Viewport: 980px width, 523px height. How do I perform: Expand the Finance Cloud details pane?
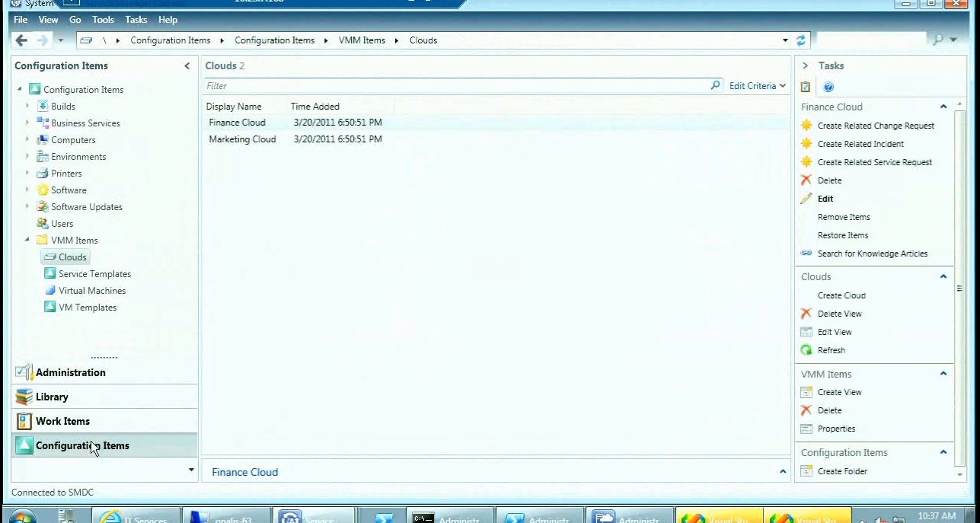(x=783, y=472)
